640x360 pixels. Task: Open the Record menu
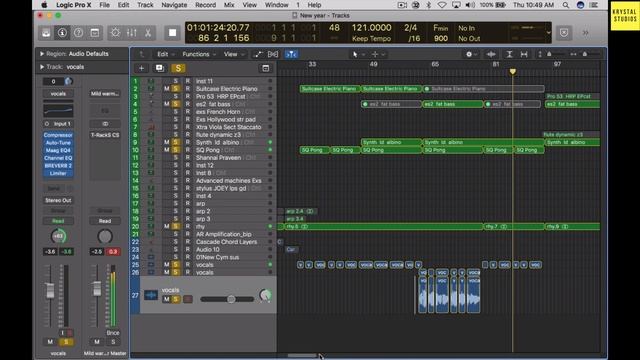[x=205, y=5]
